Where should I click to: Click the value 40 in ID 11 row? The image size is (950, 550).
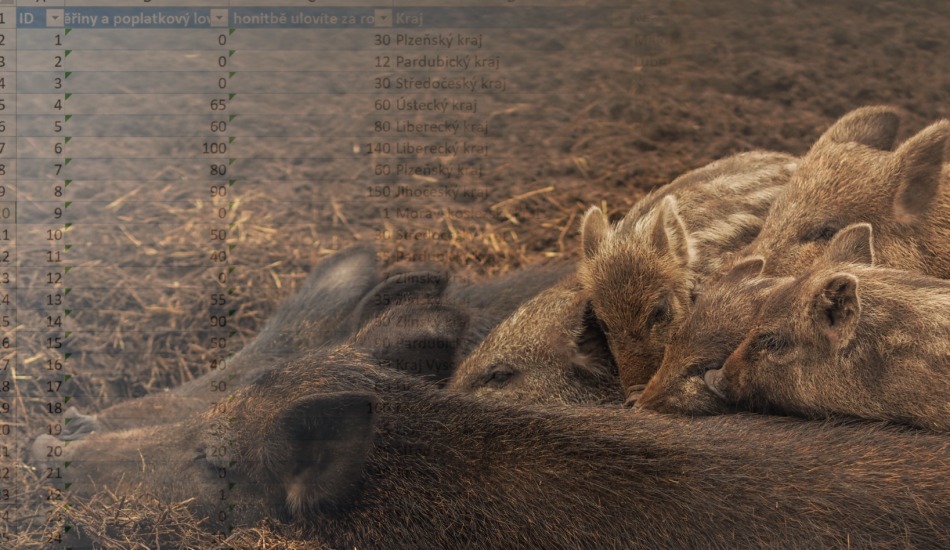(x=218, y=257)
